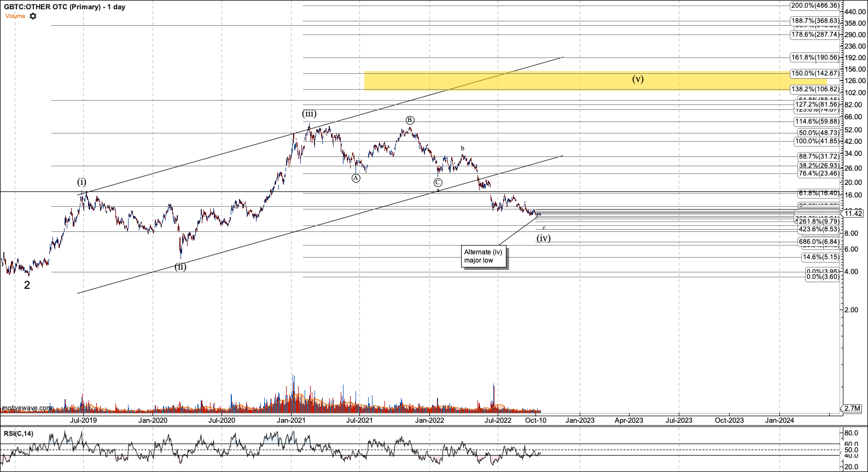
Task: Select the 'Alternate (iv) major low' note box
Action: click(483, 256)
